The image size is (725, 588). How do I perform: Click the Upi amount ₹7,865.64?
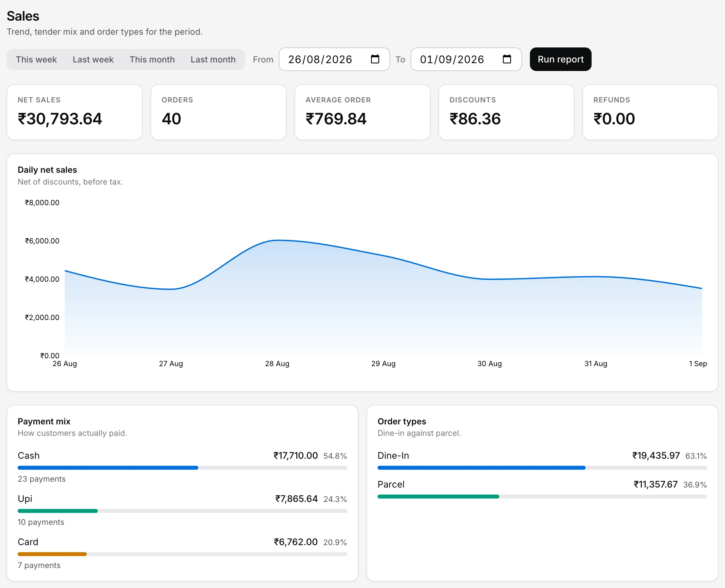pos(296,499)
